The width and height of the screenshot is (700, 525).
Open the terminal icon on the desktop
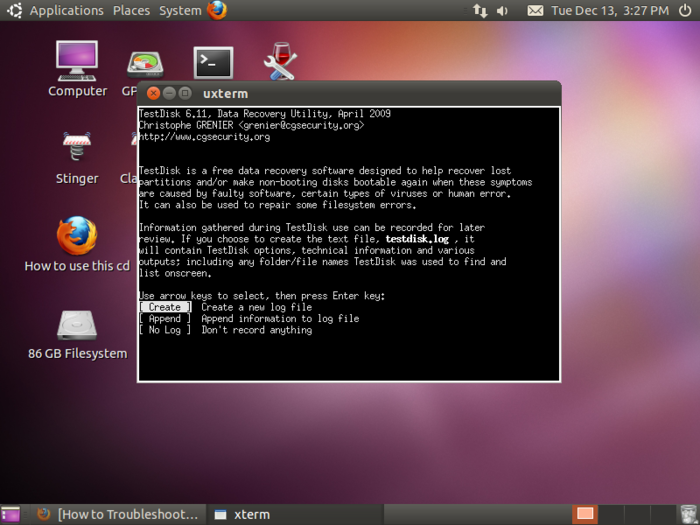click(213, 62)
